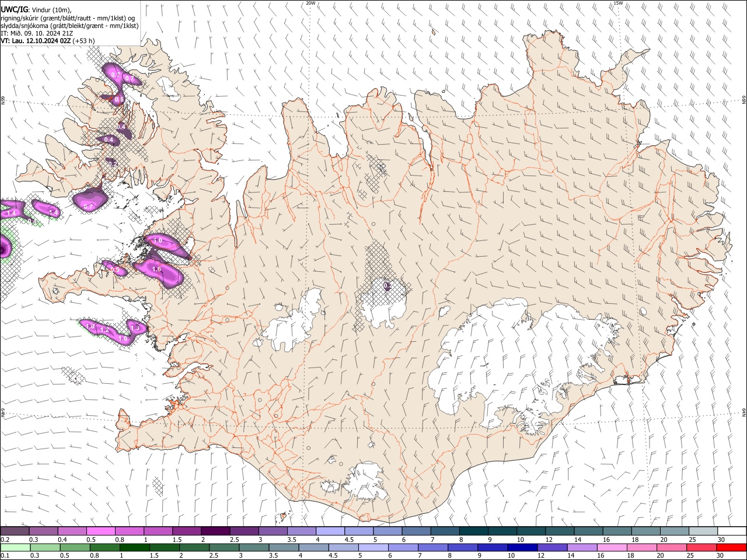Pick the bright pink top swatch starting at 0.5
This screenshot has width=747, height=560.
pyautogui.click(x=100, y=531)
